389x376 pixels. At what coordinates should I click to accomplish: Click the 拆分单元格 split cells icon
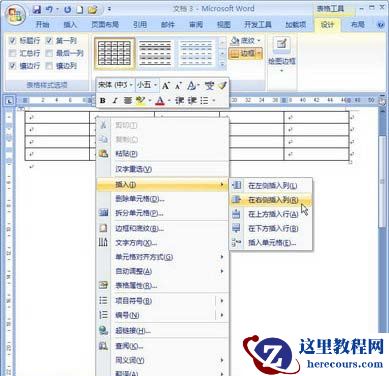(x=104, y=212)
